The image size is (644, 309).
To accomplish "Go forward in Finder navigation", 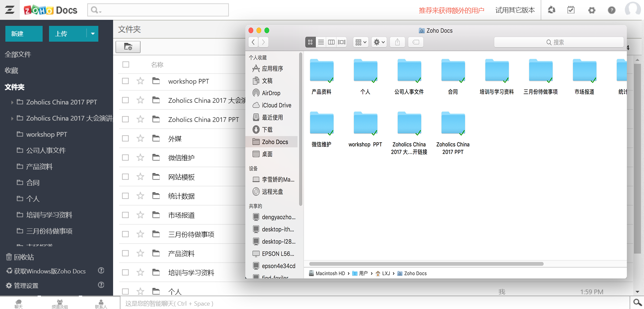I will [x=264, y=42].
